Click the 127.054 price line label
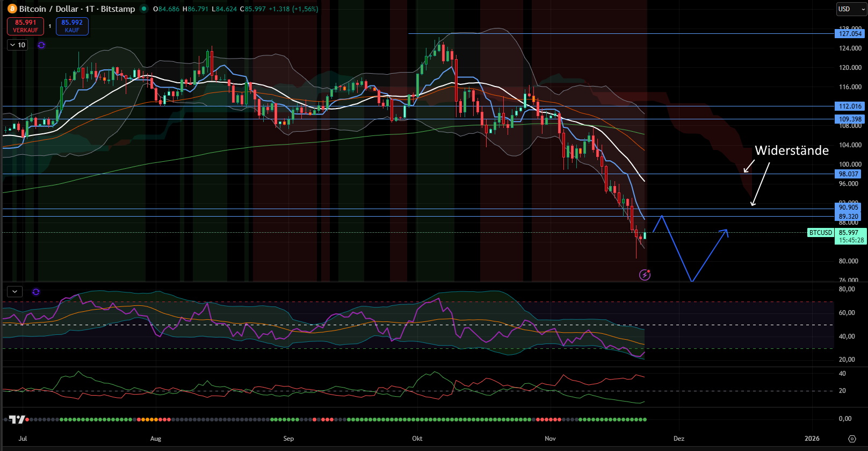This screenshot has width=868, height=451. pos(850,34)
